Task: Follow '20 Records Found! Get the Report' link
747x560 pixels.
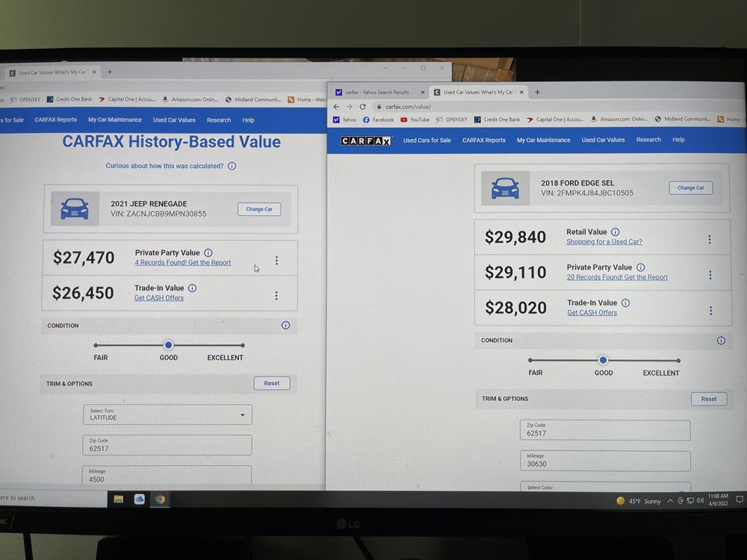Action: pyautogui.click(x=617, y=278)
